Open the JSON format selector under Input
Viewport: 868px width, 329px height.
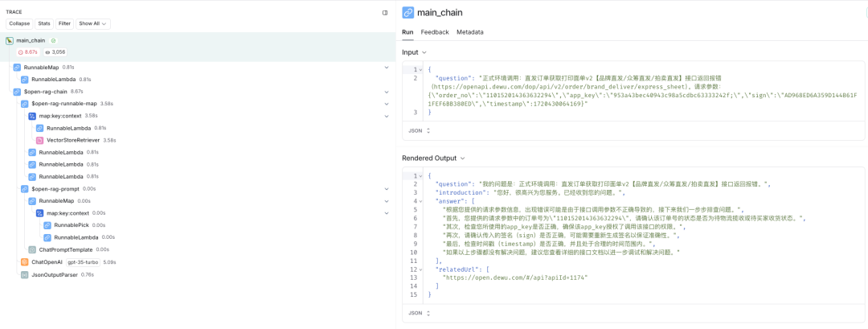tap(419, 130)
